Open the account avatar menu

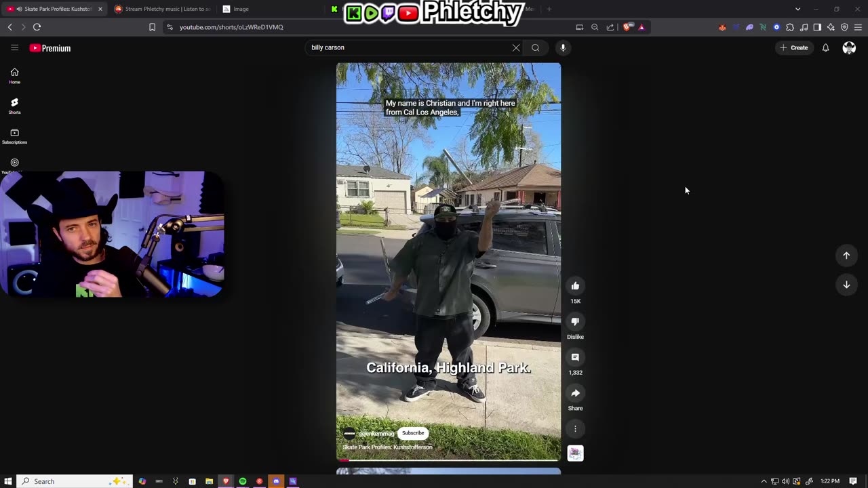tap(849, 47)
